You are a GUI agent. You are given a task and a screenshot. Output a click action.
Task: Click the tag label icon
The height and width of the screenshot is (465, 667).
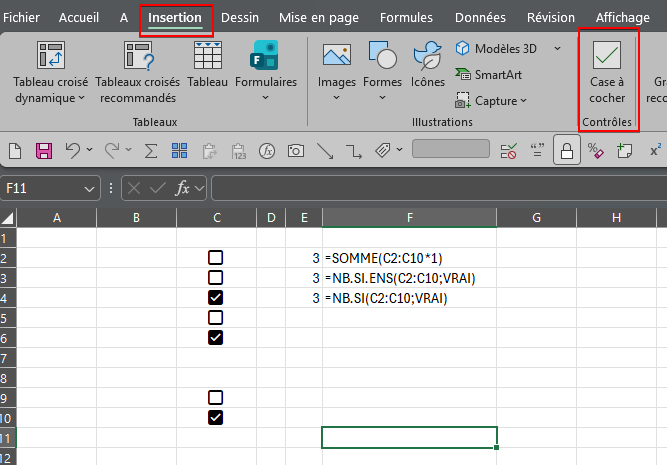tap(382, 150)
